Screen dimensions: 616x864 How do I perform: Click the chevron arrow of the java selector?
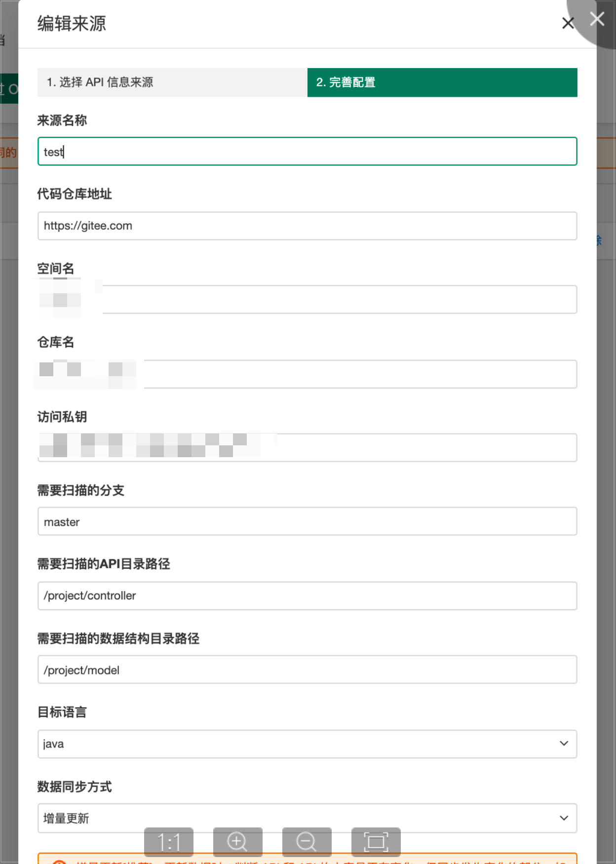pos(564,744)
